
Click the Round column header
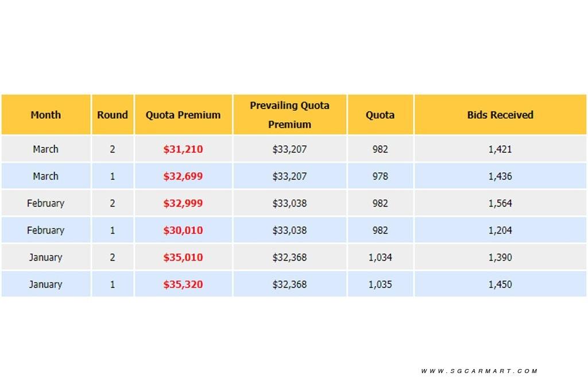click(x=113, y=115)
